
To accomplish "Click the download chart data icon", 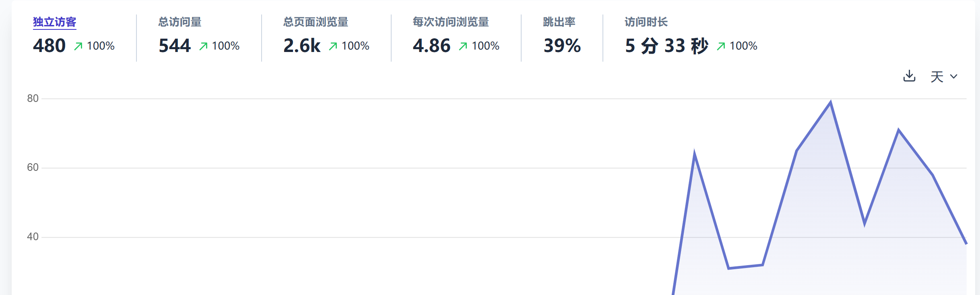I will point(909,76).
